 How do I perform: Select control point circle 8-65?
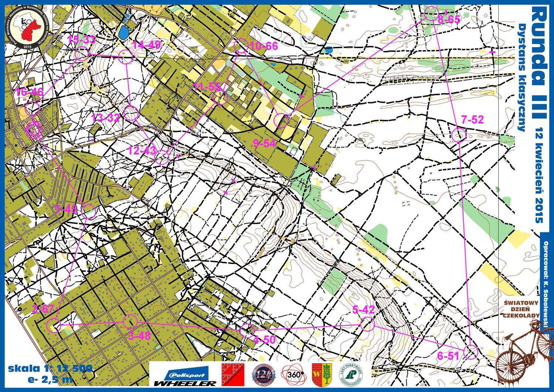pos(431,14)
